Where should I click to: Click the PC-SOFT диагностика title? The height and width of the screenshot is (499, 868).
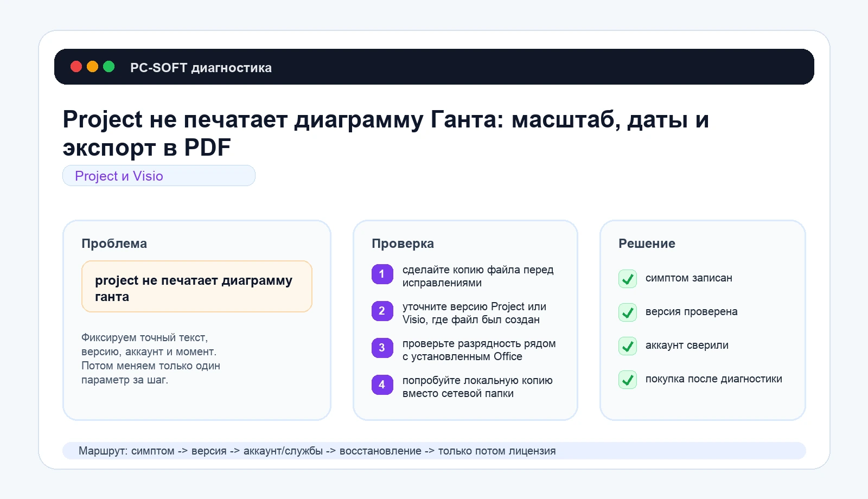201,68
